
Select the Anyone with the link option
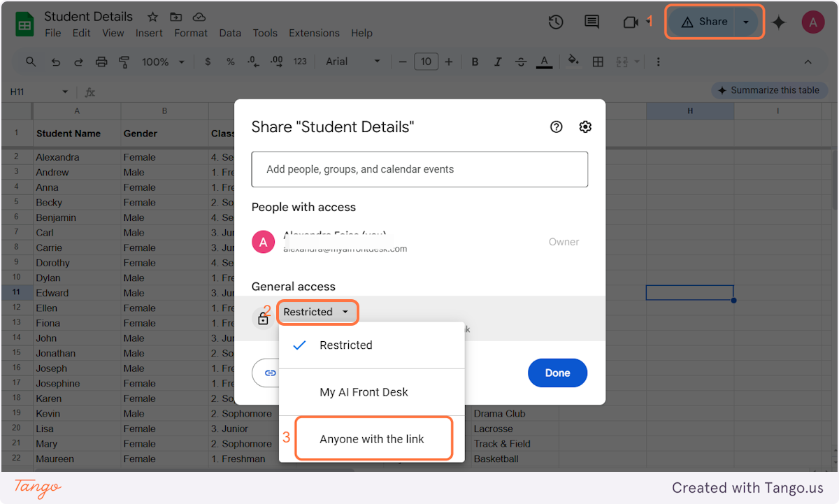point(371,439)
